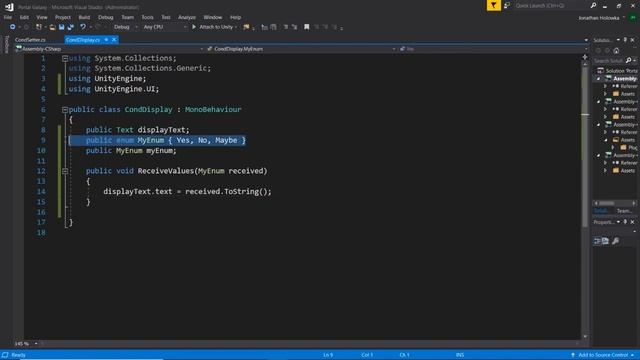Image resolution: width=640 pixels, height=360 pixels.
Task: Expand the Plugins folder in Solution Explorer
Action: (613, 147)
